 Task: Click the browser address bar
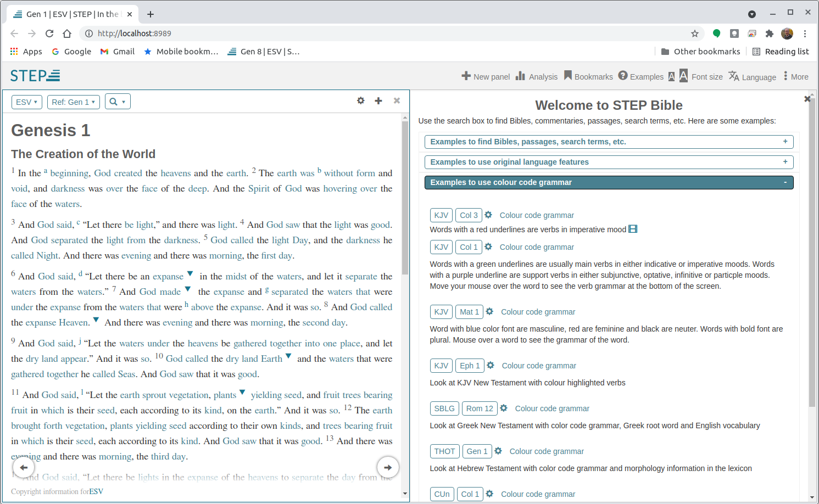[385, 33]
